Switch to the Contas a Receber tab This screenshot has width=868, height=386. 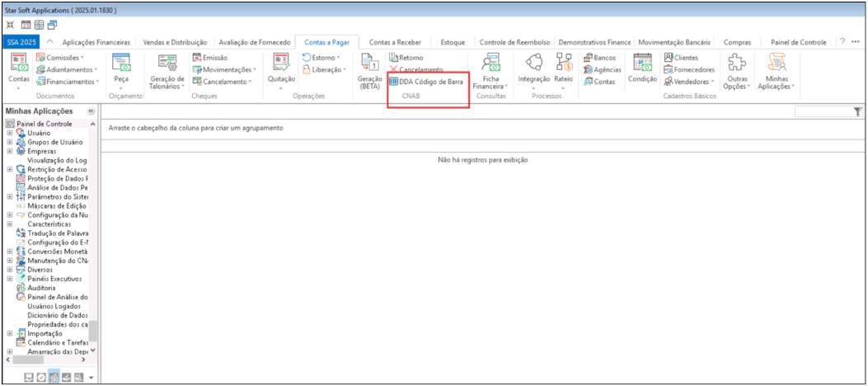tap(395, 41)
